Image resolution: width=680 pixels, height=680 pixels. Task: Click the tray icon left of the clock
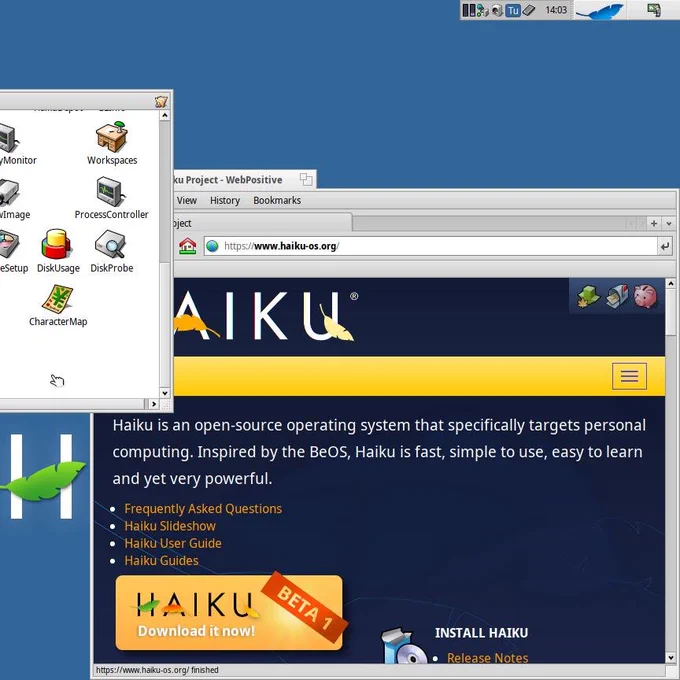pos(528,10)
